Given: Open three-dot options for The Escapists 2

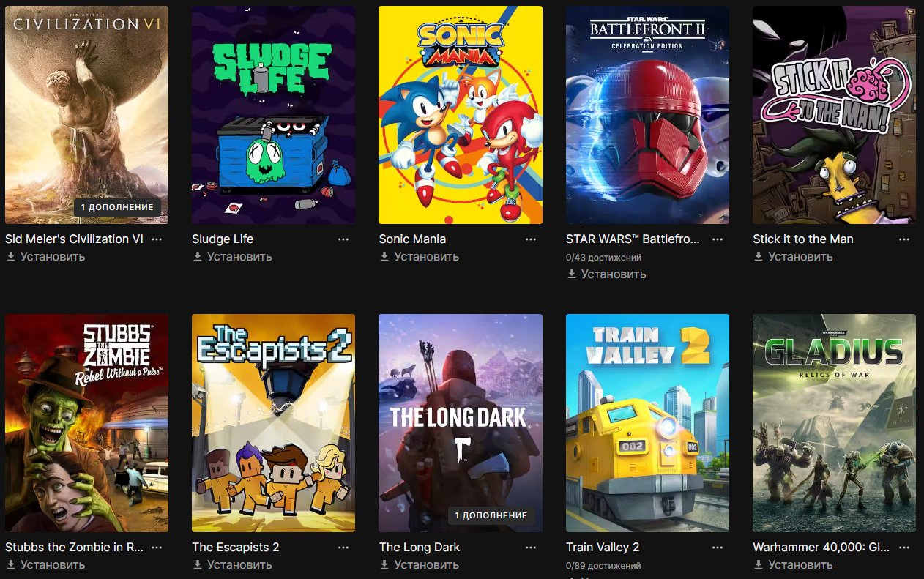Looking at the screenshot, I should [x=343, y=548].
